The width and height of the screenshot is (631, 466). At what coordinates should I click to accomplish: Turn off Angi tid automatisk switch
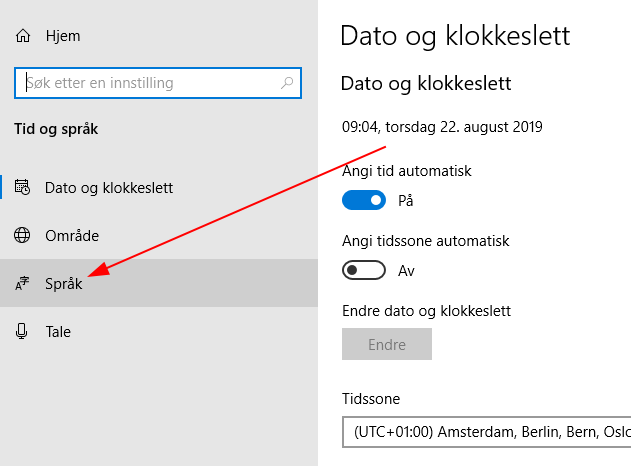364,200
